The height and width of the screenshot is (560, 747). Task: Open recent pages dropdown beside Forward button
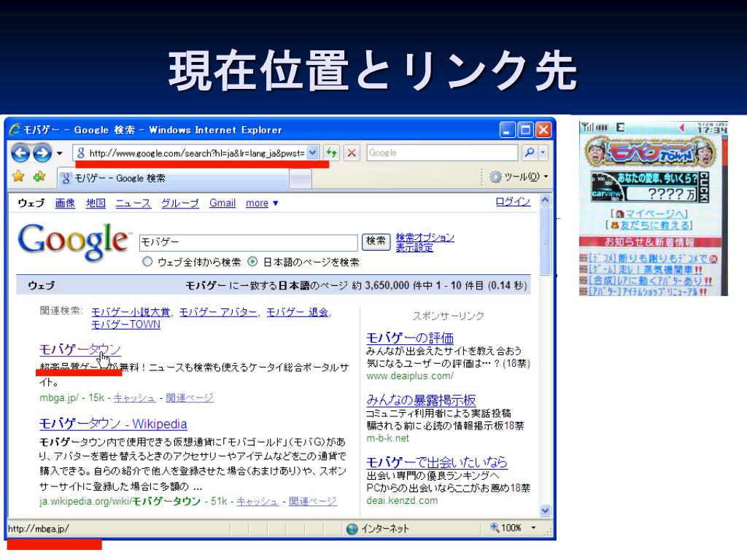click(60, 153)
